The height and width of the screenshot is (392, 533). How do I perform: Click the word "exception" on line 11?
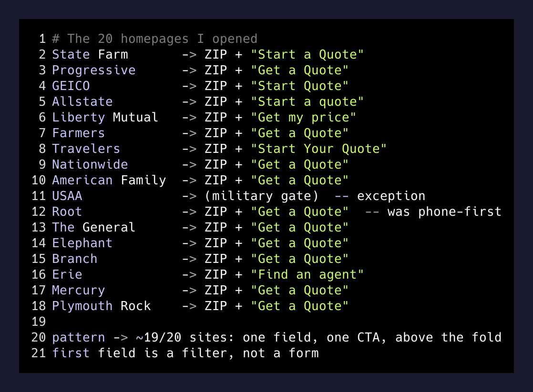click(391, 196)
